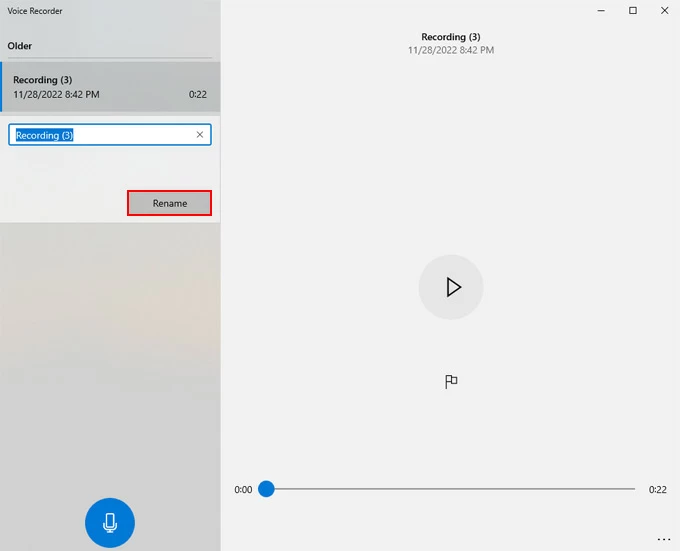Screen dimensions: 680x551
Task: Confirm the new name with the Rename button
Action: tap(170, 203)
